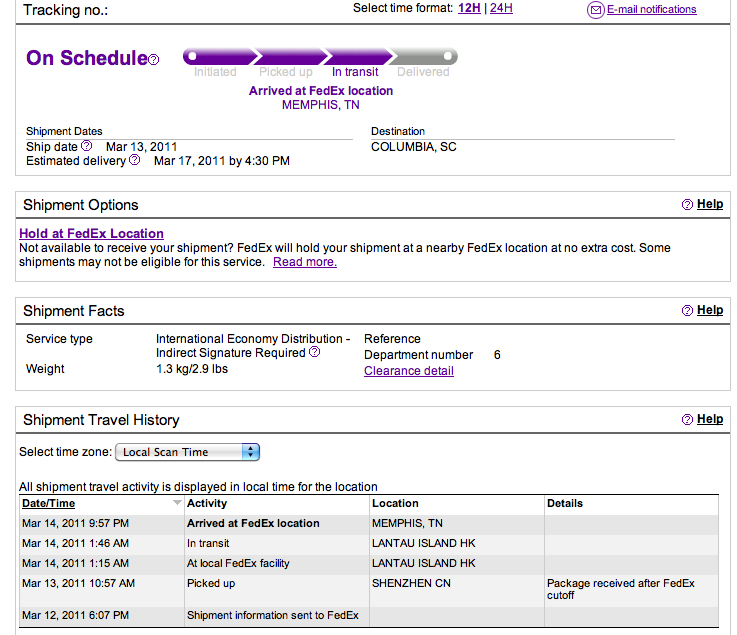
Task: Click question icon in Shipment Travel History header
Action: (687, 419)
